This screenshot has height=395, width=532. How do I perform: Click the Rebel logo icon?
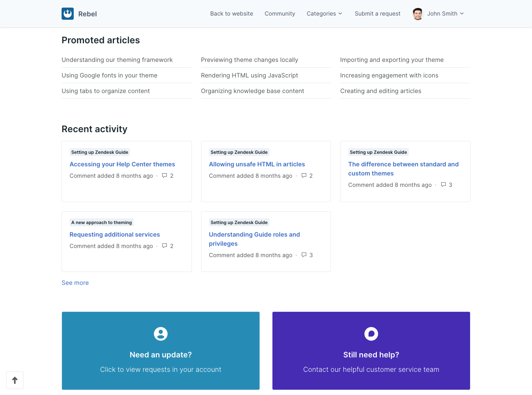(68, 14)
